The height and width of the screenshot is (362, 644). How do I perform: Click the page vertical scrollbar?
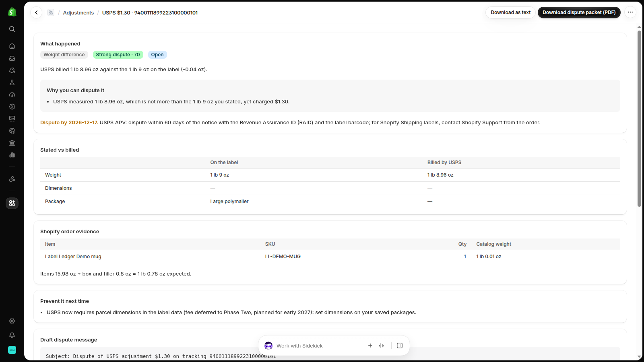639,119
